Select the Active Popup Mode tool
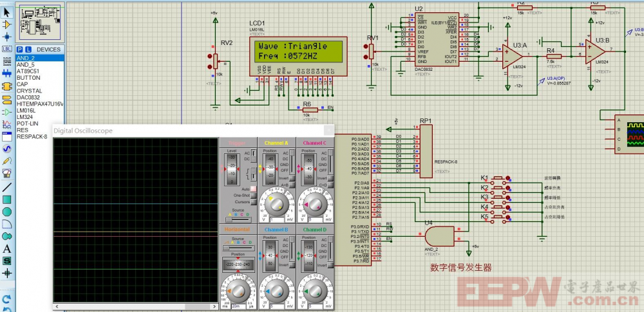Image resolution: width=644 pixels, height=312 pixels. [6, 136]
